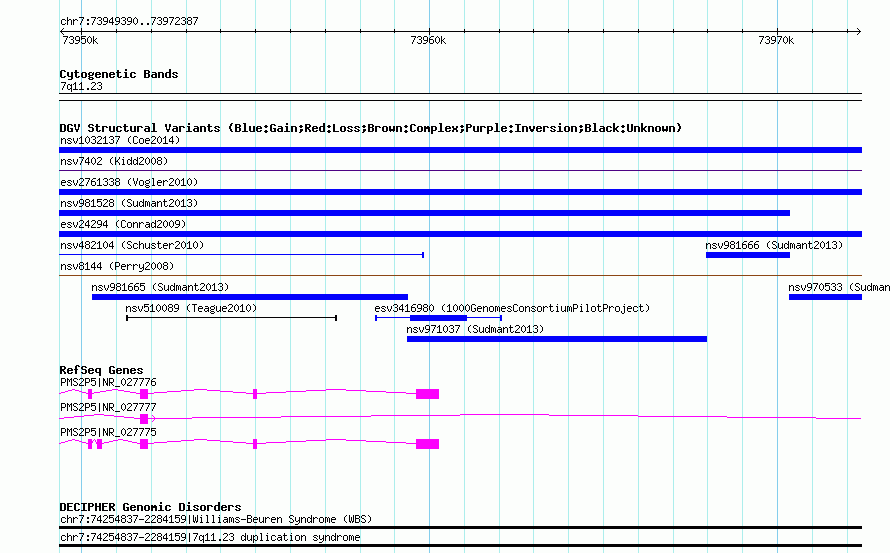The image size is (890, 553).
Task: Click the 7q11.23 cytogenetic band bar
Action: pyautogui.click(x=460, y=97)
